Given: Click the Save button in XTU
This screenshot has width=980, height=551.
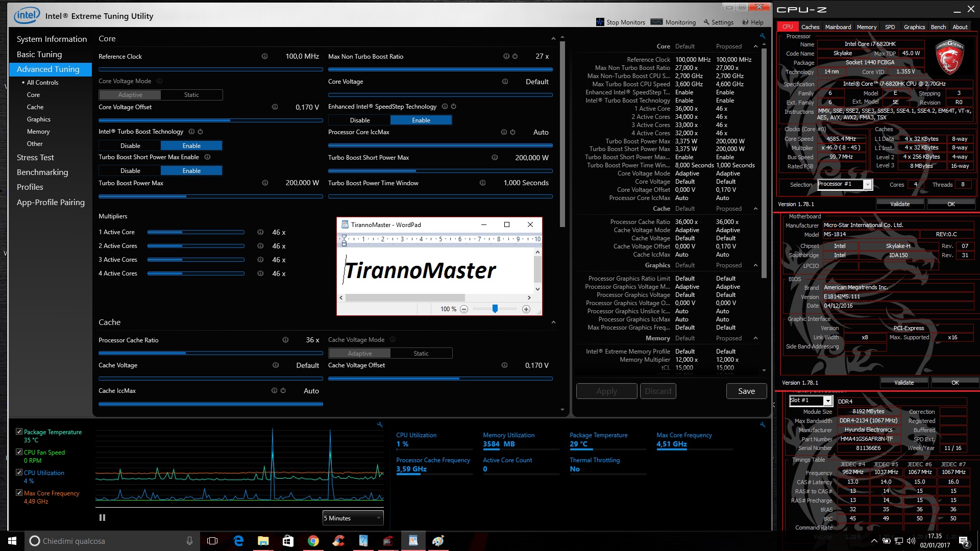Looking at the screenshot, I should point(746,391).
